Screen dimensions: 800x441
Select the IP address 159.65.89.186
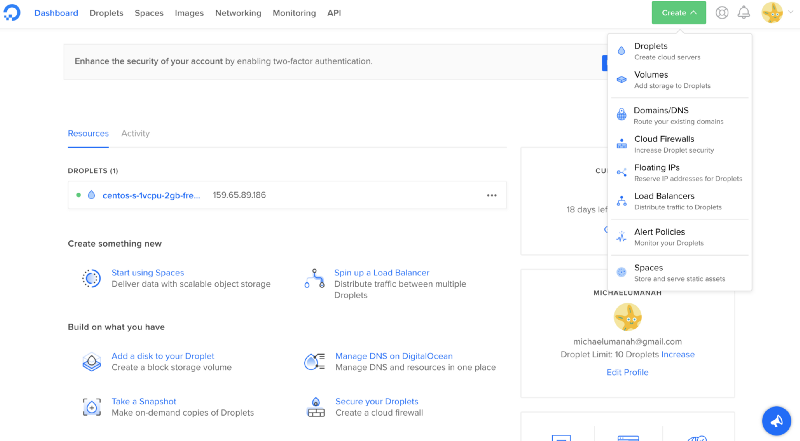[239, 195]
